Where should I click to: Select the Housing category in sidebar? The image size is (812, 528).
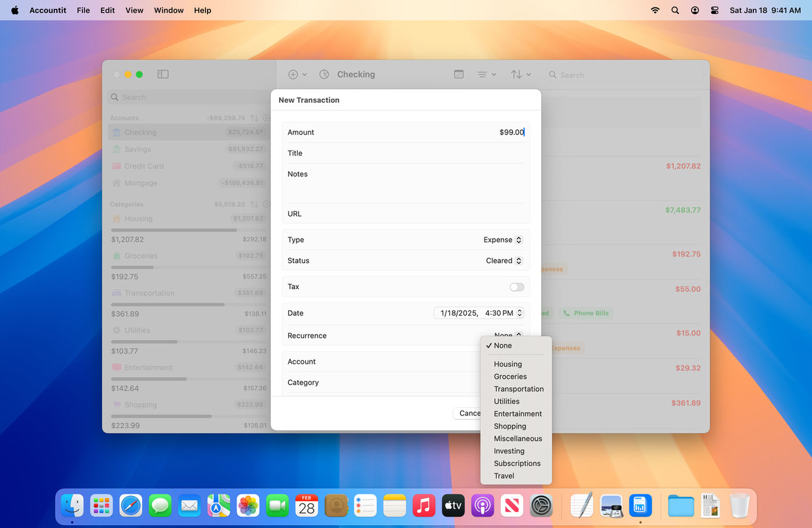tap(188, 219)
